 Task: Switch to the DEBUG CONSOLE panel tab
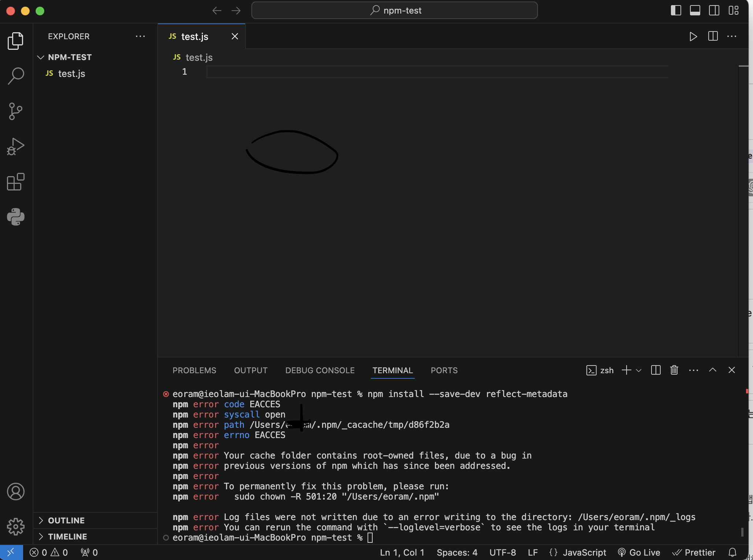click(320, 370)
